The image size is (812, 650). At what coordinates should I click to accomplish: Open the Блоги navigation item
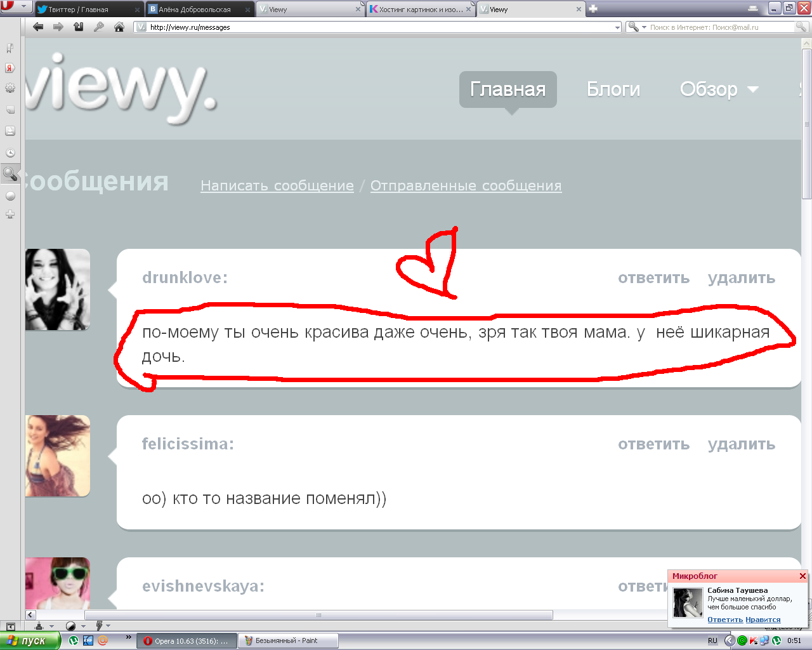613,89
